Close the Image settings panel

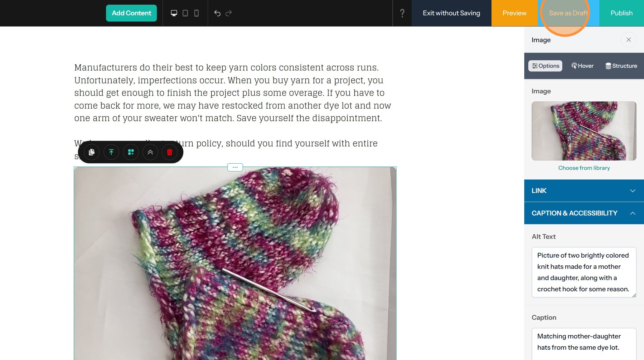(x=628, y=40)
